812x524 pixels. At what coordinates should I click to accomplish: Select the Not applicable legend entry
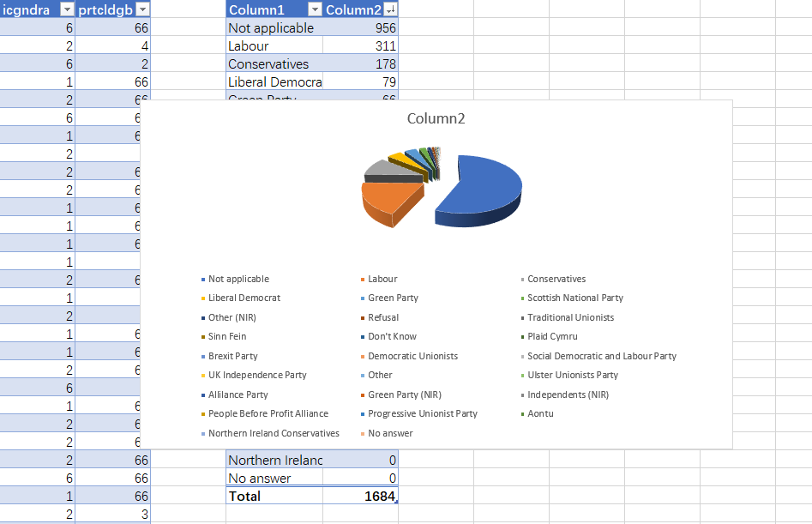pyautogui.click(x=238, y=279)
